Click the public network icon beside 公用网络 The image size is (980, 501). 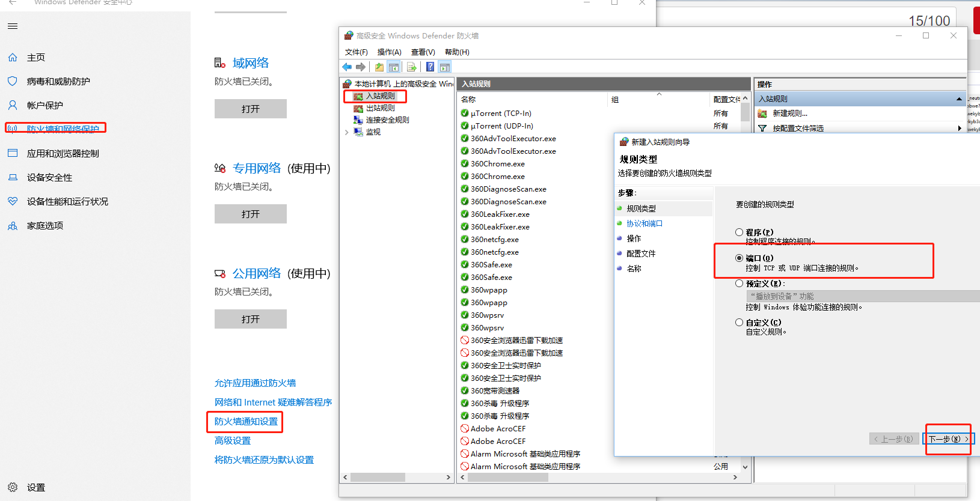click(x=220, y=273)
